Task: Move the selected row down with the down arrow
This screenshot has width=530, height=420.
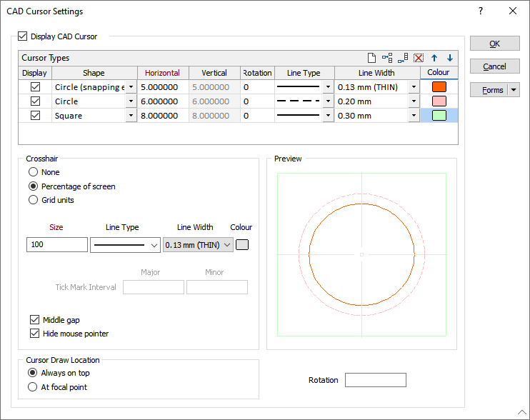Action: (x=449, y=58)
